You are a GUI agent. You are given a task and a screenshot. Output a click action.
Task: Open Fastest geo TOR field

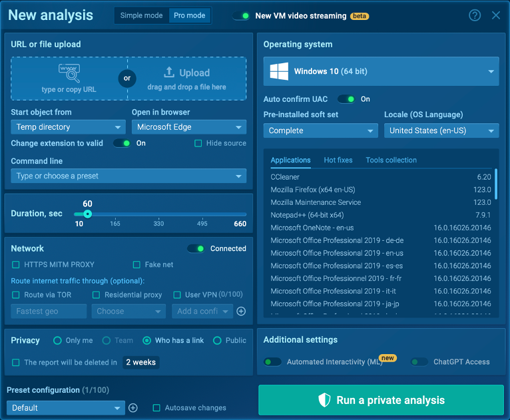tap(49, 311)
